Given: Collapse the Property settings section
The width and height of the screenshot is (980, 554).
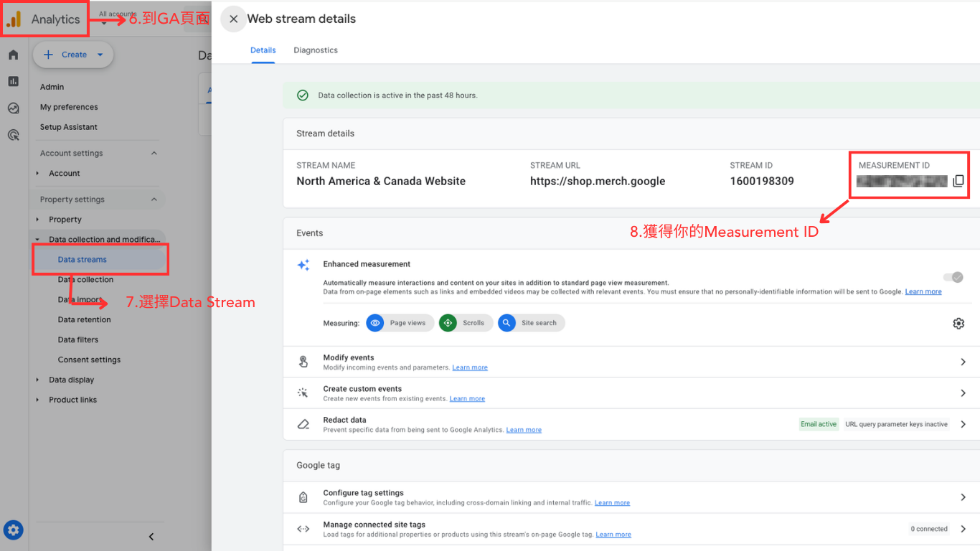Looking at the screenshot, I should (x=154, y=199).
